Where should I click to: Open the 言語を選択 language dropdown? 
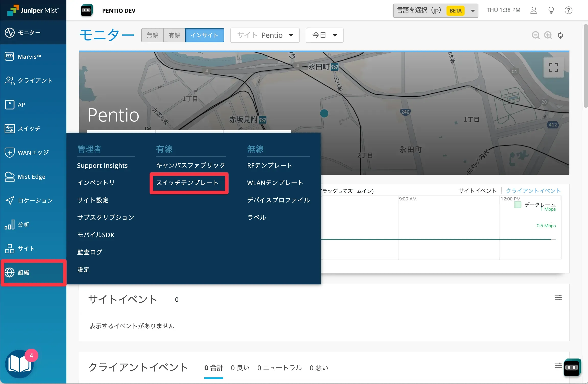click(x=435, y=10)
